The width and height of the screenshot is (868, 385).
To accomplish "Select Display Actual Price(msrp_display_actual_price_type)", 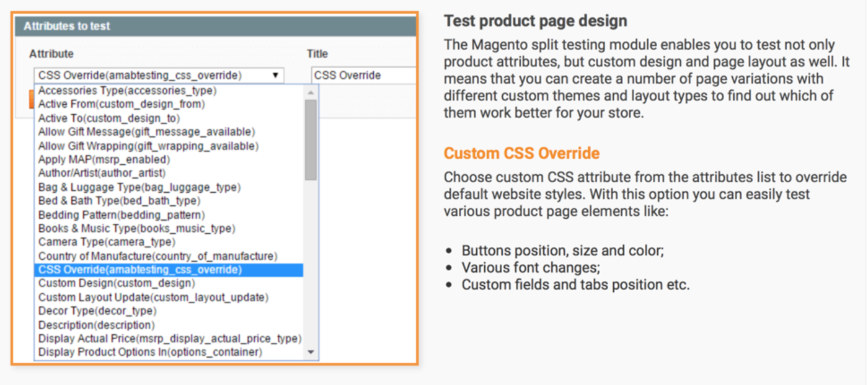I will [169, 339].
